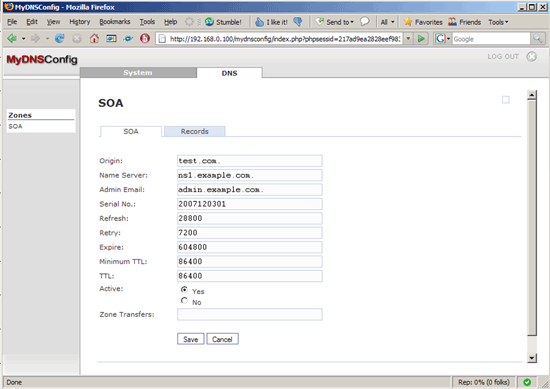Switch to the Records tab
Image resolution: width=550 pixels, height=389 pixels.
tap(195, 131)
